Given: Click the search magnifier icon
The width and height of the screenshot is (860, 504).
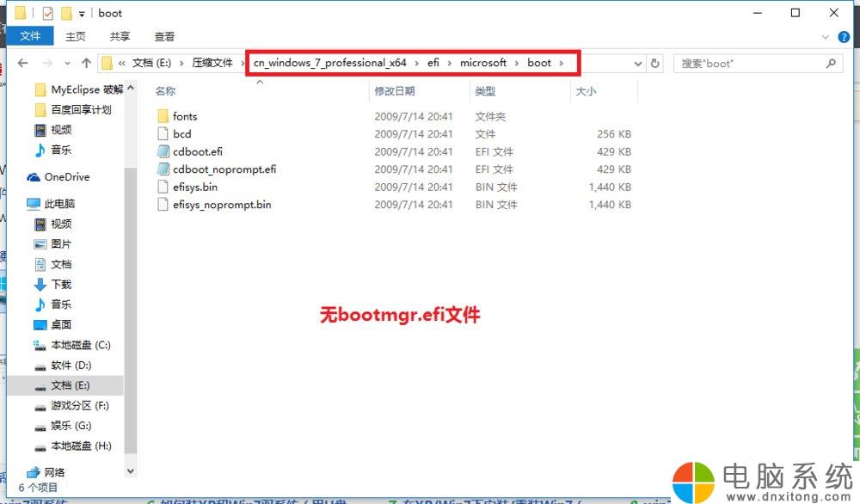Looking at the screenshot, I should pos(831,64).
